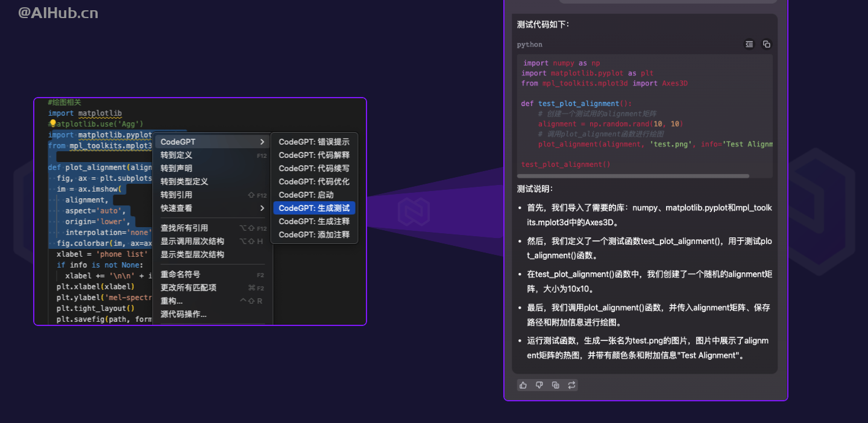Expand the 快速查看 submenu
The image size is (868, 423).
tap(213, 208)
